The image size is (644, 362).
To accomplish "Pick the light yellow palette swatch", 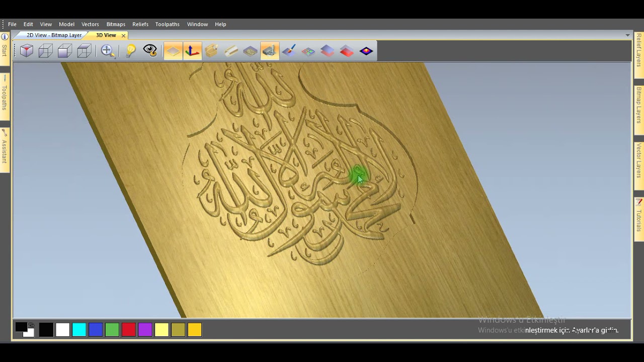I will tap(162, 330).
